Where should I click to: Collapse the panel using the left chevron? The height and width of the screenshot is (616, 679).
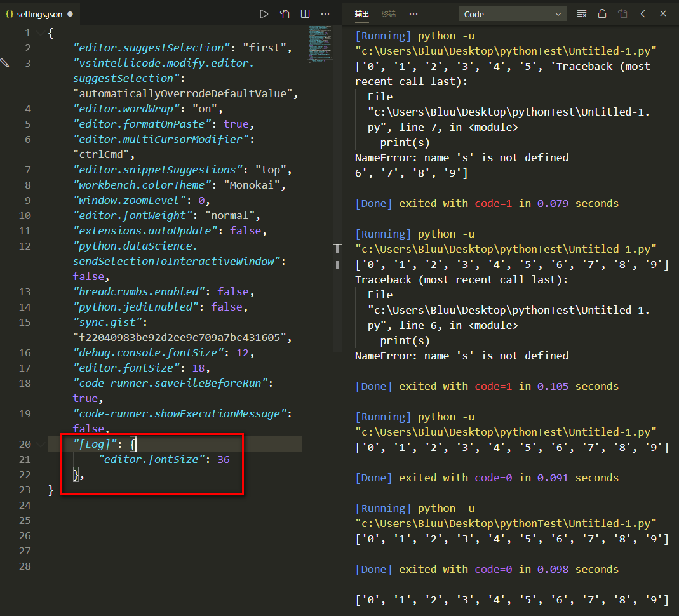tap(643, 13)
